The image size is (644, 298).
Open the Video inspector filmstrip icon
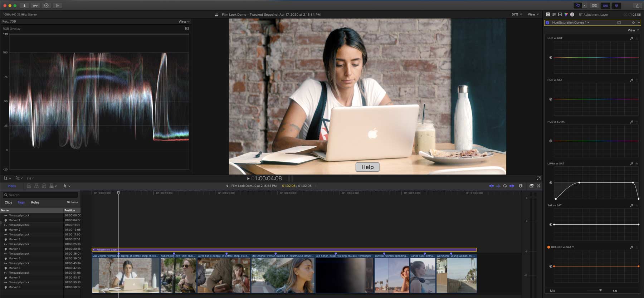coord(560,15)
